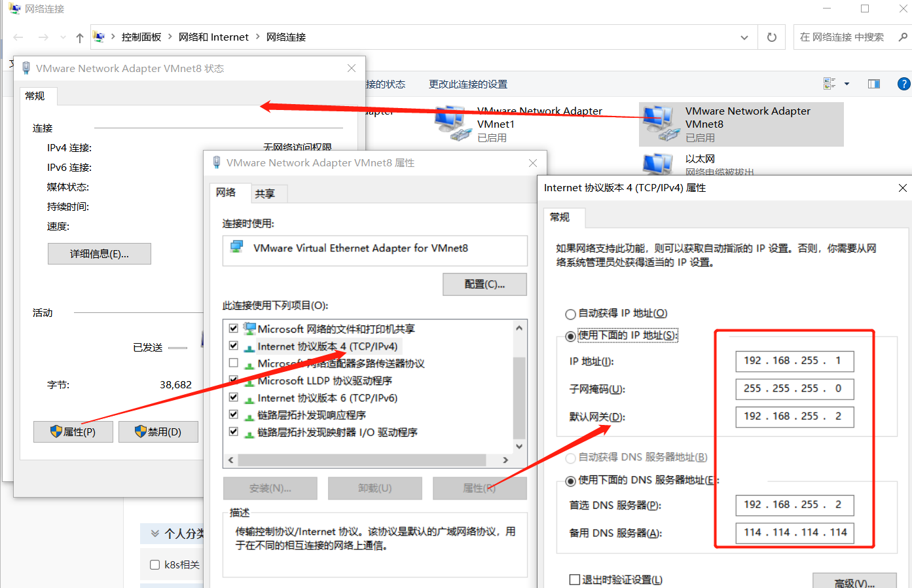The height and width of the screenshot is (588, 912).
Task: Click the items list scroll up arrow
Action: [x=519, y=328]
